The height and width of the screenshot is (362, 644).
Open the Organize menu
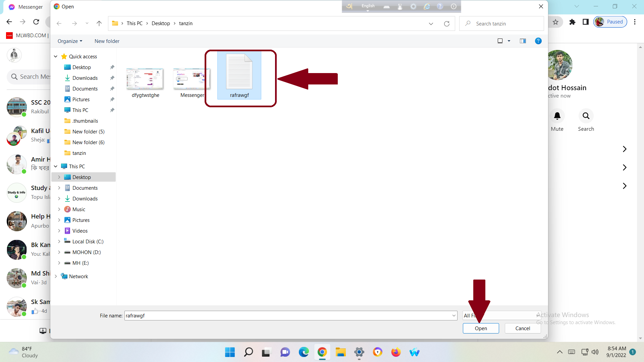pos(70,41)
